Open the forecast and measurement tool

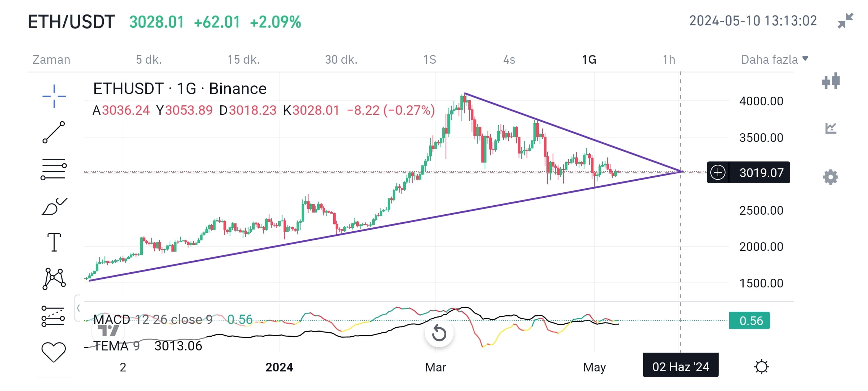click(53, 316)
